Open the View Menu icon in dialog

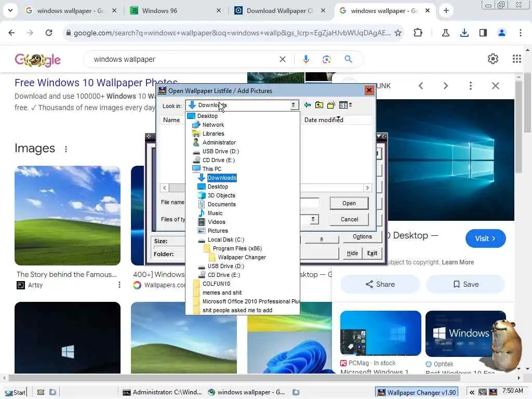tap(345, 105)
